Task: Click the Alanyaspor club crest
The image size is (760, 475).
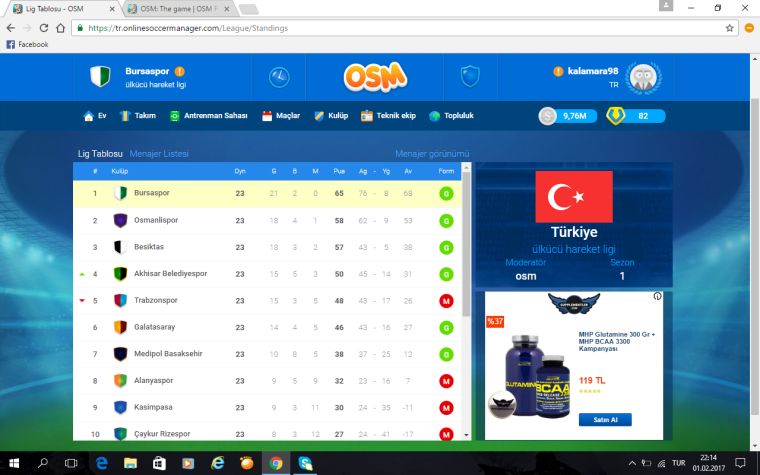Action: (120, 380)
